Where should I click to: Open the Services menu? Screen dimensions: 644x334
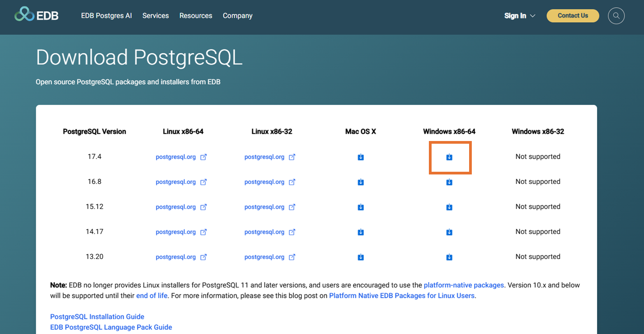155,15
